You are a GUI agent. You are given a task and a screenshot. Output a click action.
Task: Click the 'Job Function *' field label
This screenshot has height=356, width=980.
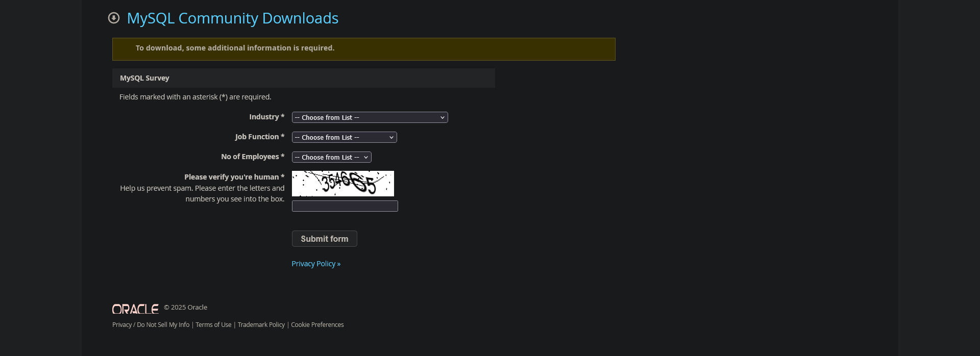[260, 137]
